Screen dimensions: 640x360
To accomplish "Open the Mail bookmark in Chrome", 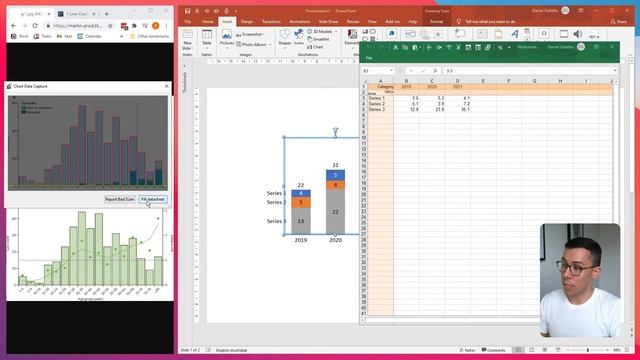I will tap(64, 36).
